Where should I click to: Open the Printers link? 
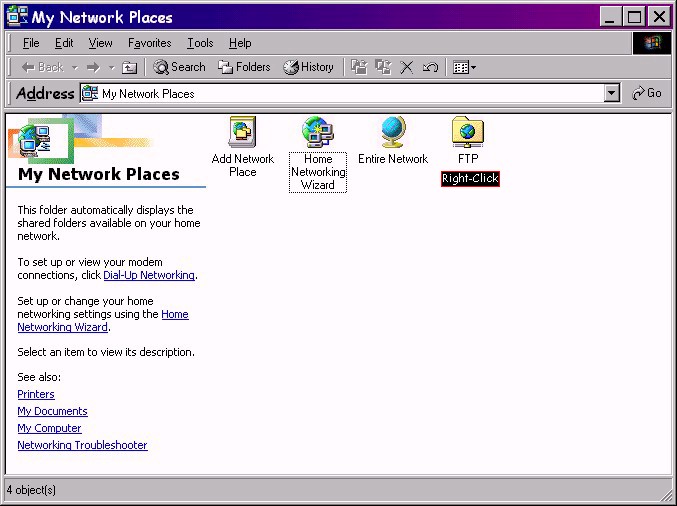36,394
